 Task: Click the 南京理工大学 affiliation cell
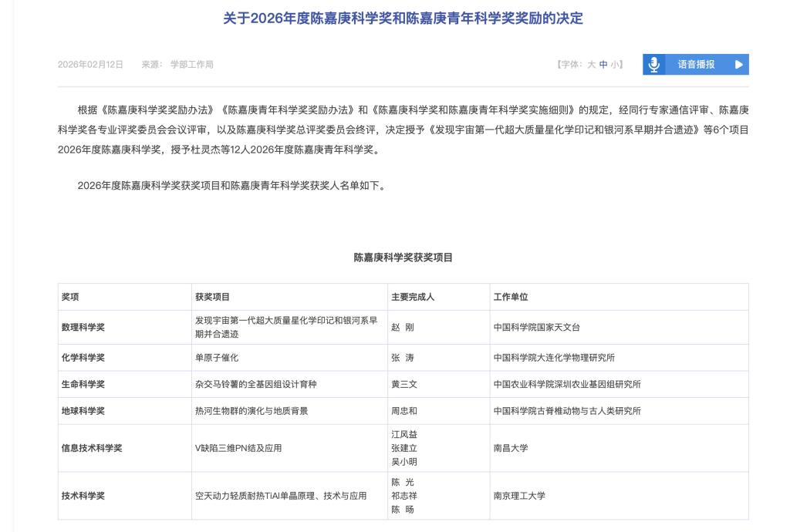point(519,496)
